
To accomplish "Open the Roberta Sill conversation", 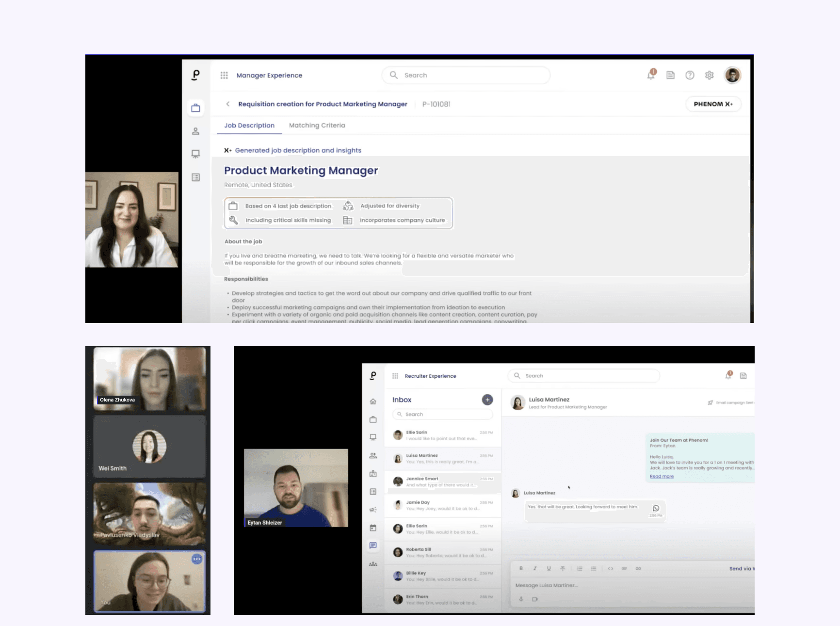I will (x=443, y=552).
